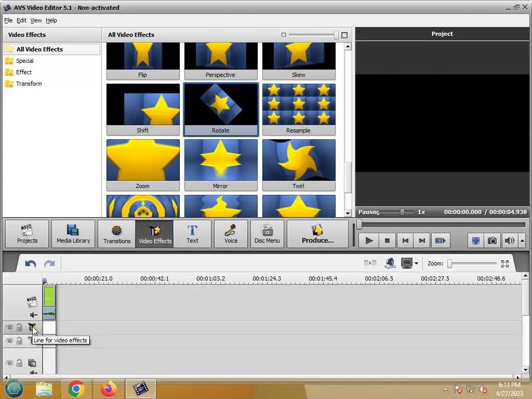The width and height of the screenshot is (532, 399).
Task: Stop the preview playback
Action: 387,241
